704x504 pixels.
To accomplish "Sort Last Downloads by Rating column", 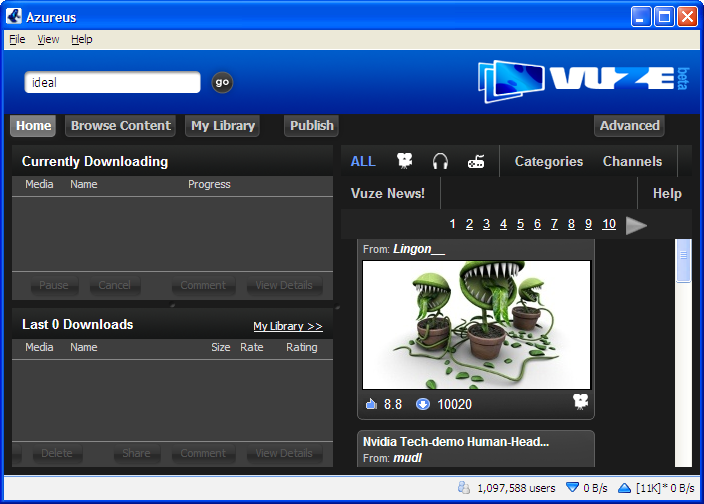I will pos(302,347).
